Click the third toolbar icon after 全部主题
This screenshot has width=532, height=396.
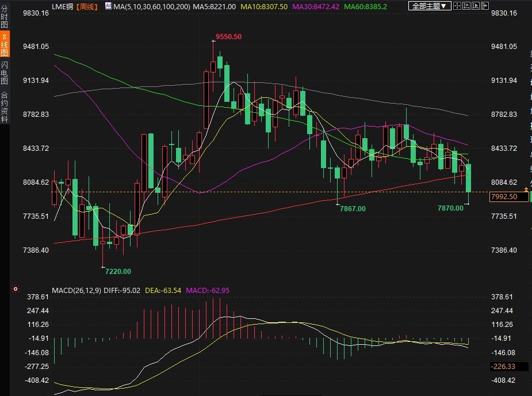[476, 6]
